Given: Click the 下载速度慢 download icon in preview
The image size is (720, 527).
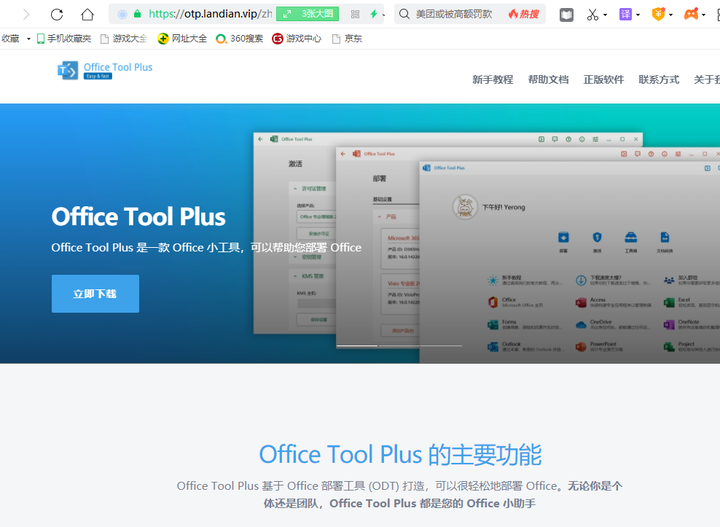Looking at the screenshot, I should [581, 280].
